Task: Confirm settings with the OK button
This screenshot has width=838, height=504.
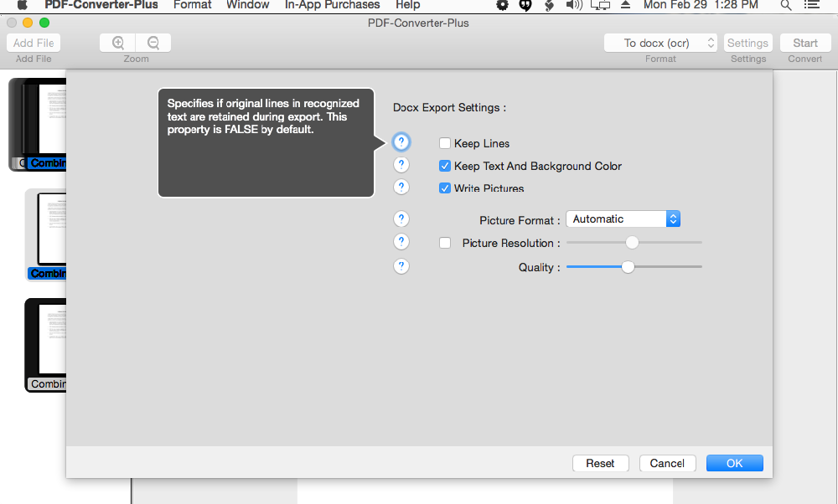Action: [x=734, y=463]
